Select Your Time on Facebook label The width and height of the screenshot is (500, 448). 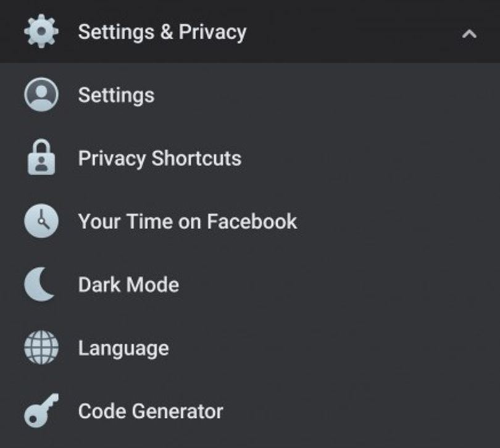tap(188, 222)
